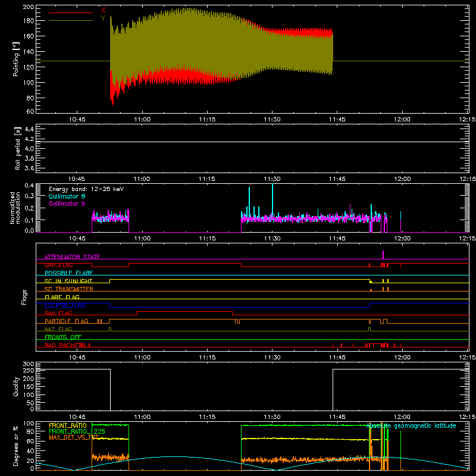Click the '150' tick on Quality axis
Viewport: 476px width, 476px height.
pyautogui.click(x=29, y=387)
